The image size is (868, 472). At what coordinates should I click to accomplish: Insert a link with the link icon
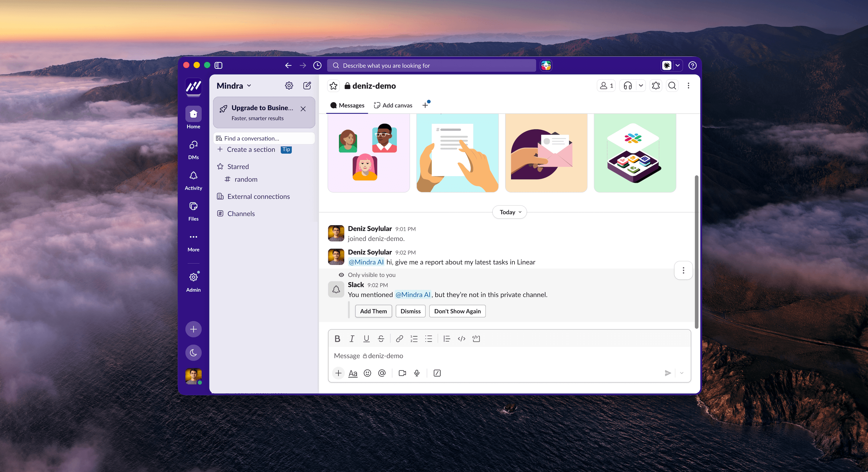(x=399, y=339)
